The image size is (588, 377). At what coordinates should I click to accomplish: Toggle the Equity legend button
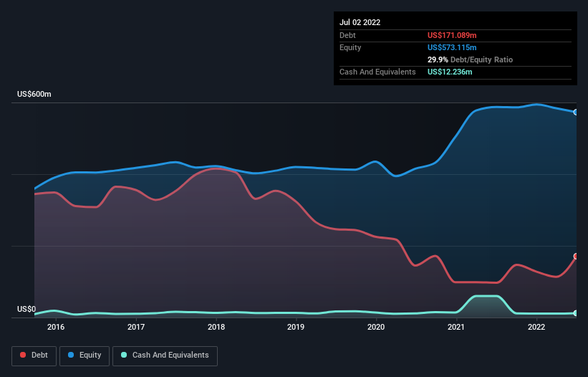click(x=85, y=355)
